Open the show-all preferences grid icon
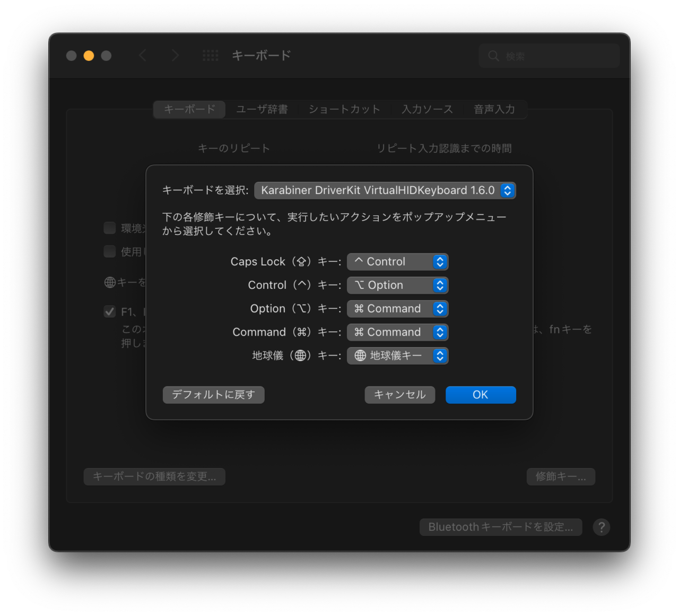This screenshot has width=679, height=616. point(210,56)
